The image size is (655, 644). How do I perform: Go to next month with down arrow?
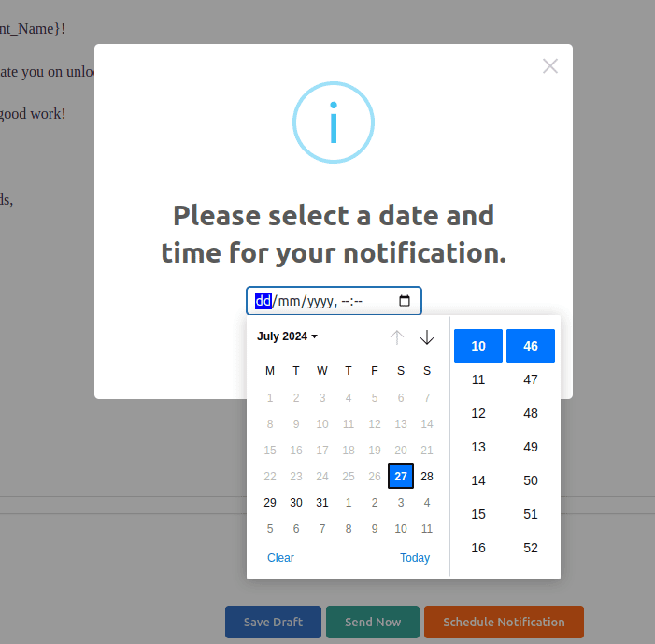pyautogui.click(x=427, y=337)
